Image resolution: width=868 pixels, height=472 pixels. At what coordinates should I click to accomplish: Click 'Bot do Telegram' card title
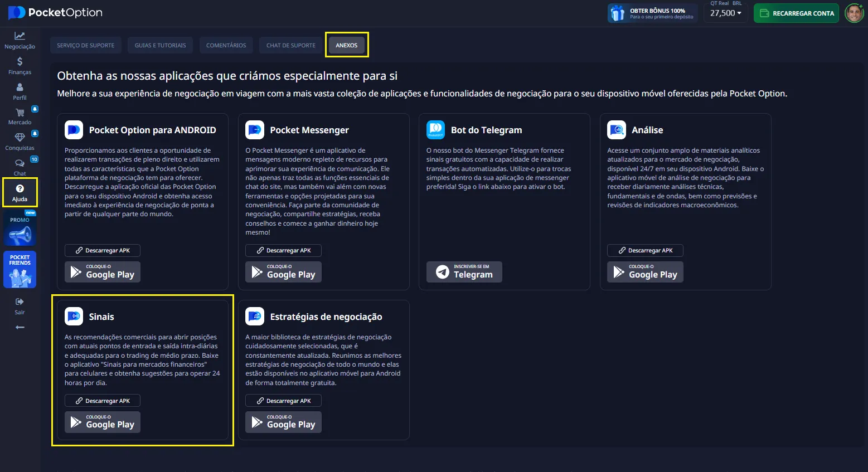[x=486, y=130]
